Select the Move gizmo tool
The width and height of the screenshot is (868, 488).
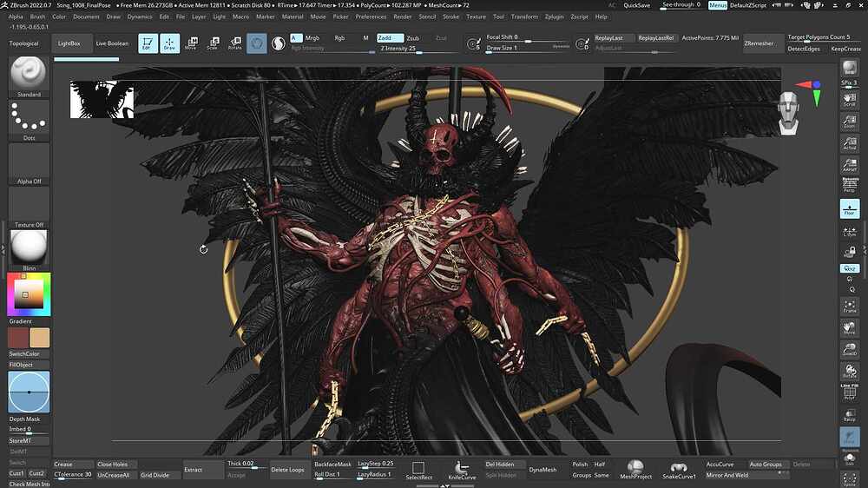191,43
